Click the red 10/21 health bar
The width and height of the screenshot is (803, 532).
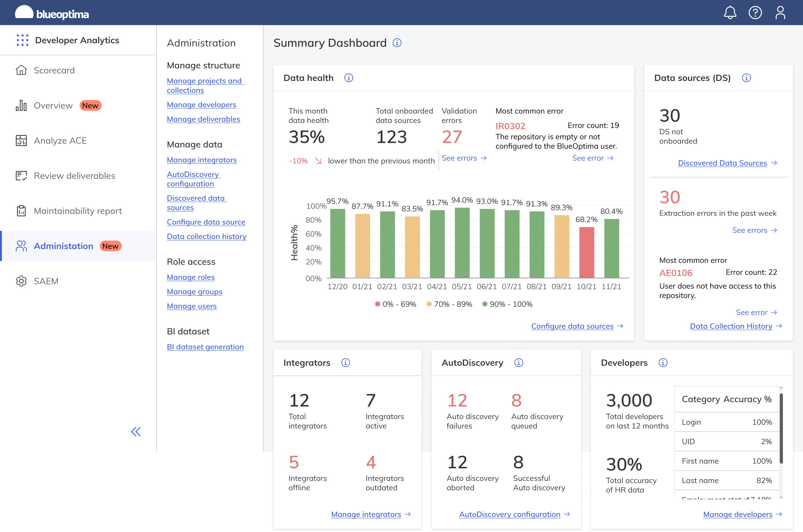pos(587,253)
